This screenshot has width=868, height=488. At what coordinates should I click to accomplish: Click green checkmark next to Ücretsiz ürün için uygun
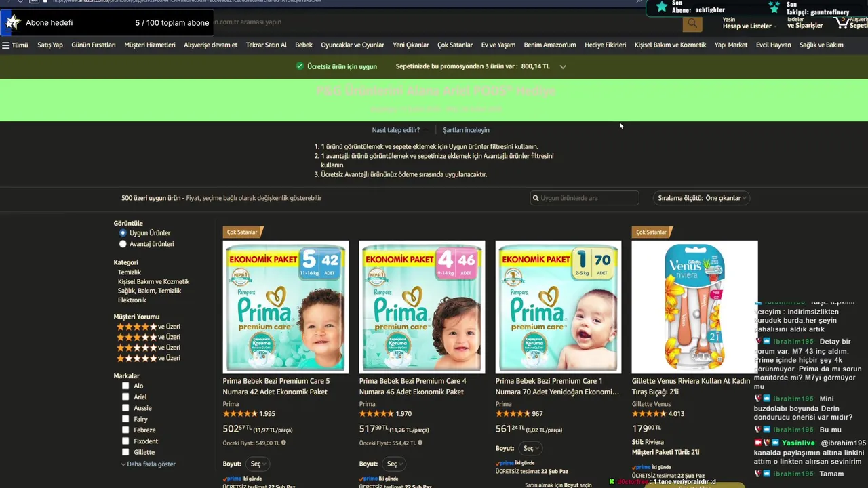click(299, 66)
